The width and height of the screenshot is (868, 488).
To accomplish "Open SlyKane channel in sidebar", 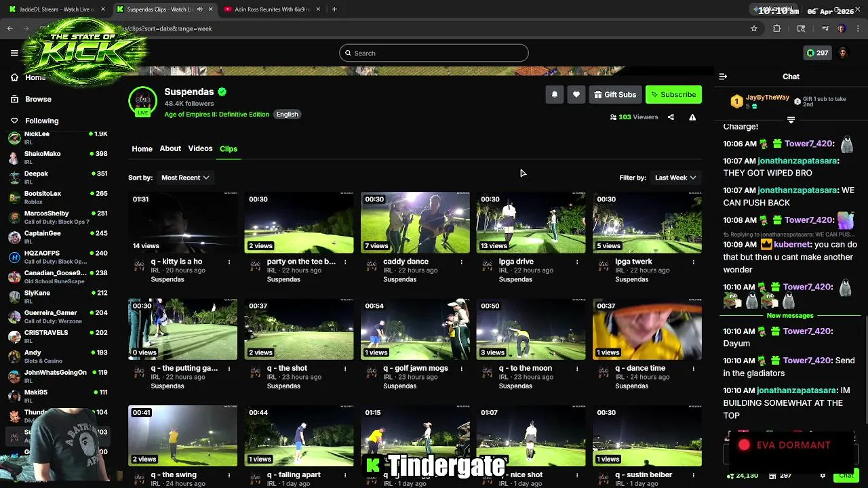I will [x=58, y=297].
